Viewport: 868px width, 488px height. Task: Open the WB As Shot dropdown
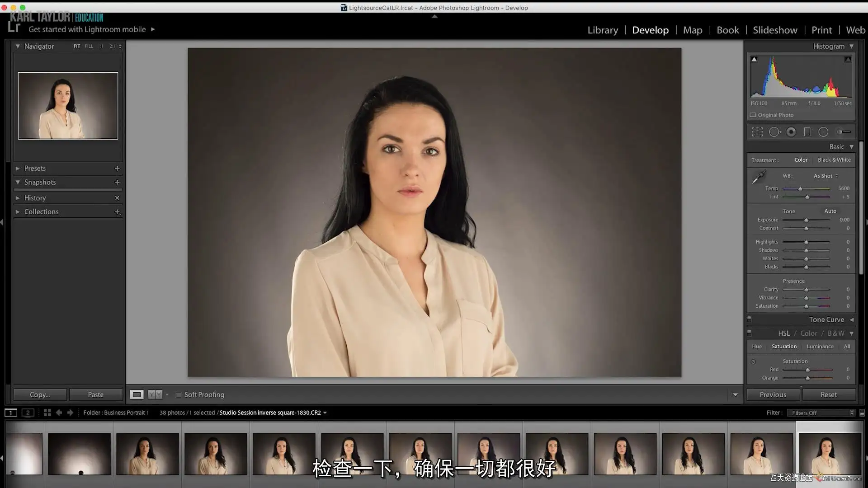tap(826, 176)
